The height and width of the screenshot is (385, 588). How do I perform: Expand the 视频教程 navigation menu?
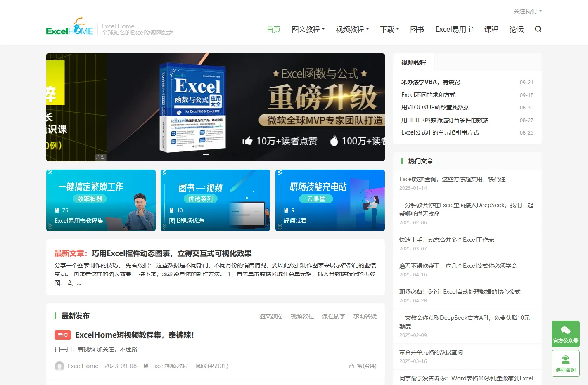(x=352, y=29)
